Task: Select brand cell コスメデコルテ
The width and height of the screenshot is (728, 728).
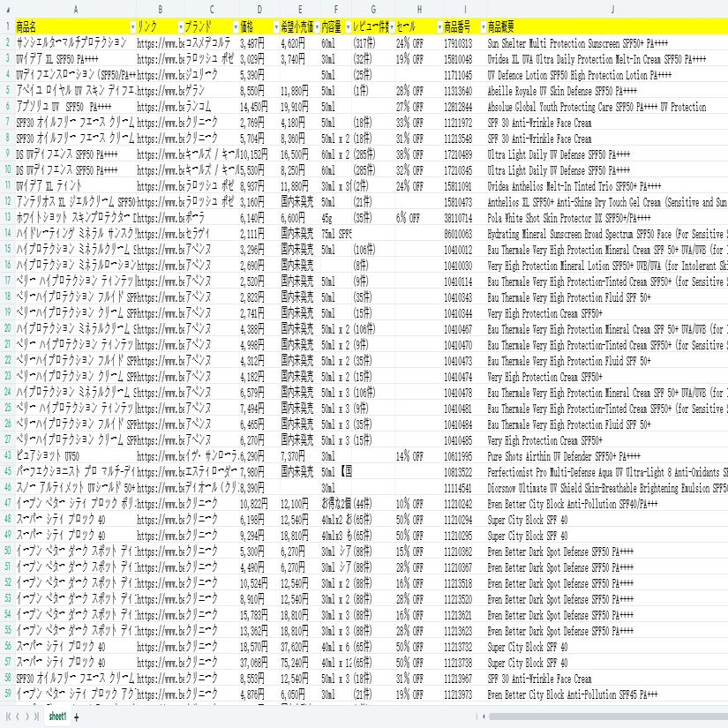Action: click(x=212, y=43)
